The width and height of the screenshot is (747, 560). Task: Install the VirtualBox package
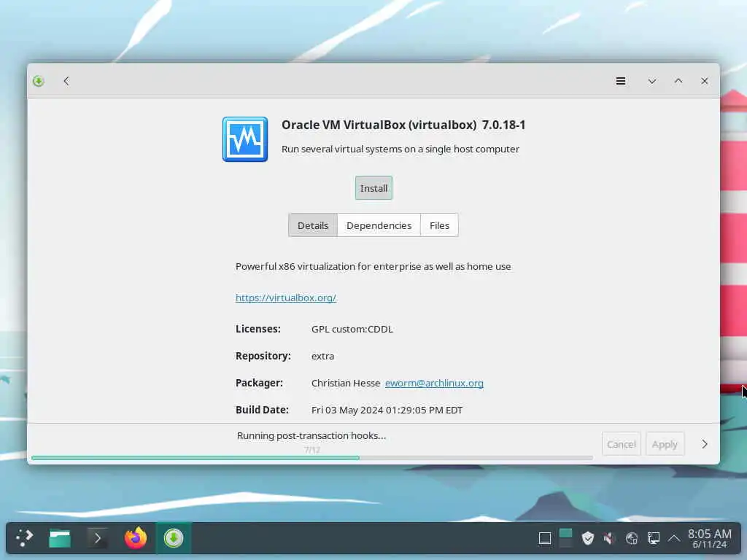point(373,188)
